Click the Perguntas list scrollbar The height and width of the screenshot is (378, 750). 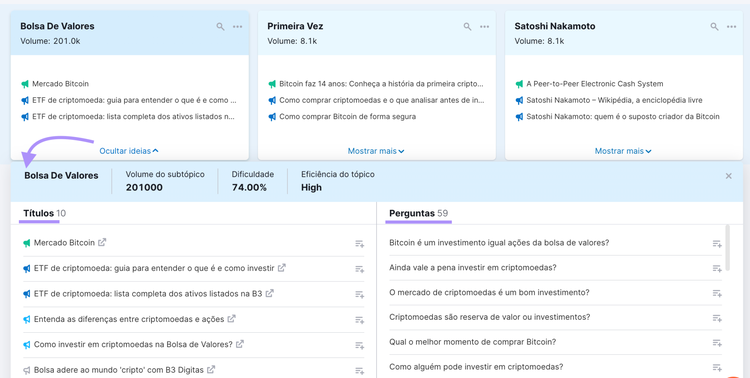point(728,248)
